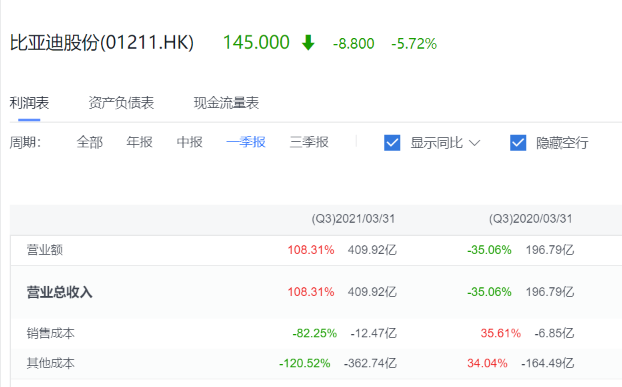Click the stock title 比亚迪股份(01211.HK)

[102, 42]
